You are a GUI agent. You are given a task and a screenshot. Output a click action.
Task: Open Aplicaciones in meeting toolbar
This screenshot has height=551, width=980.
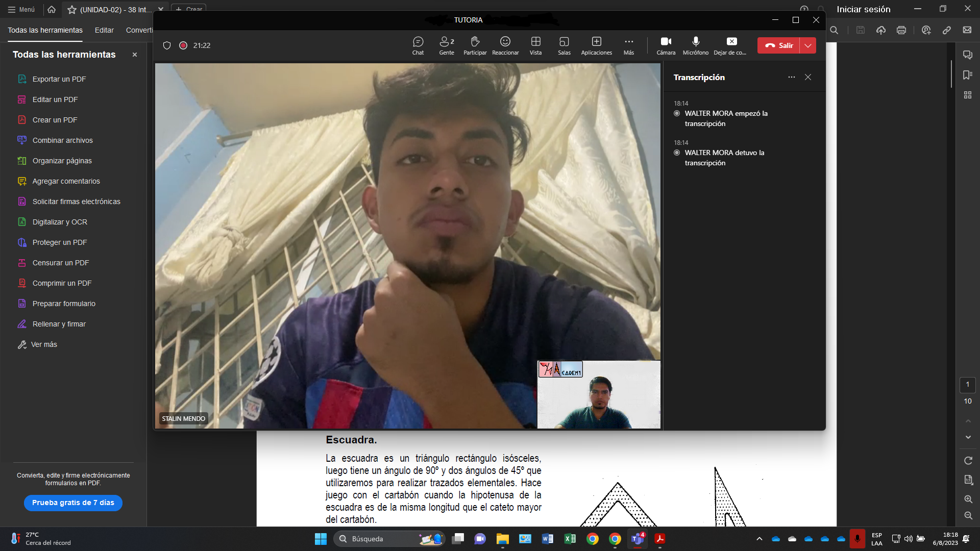coord(596,45)
